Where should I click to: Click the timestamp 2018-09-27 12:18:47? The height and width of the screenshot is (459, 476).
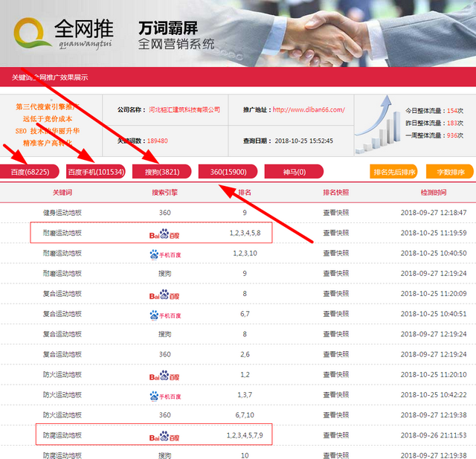434,213
